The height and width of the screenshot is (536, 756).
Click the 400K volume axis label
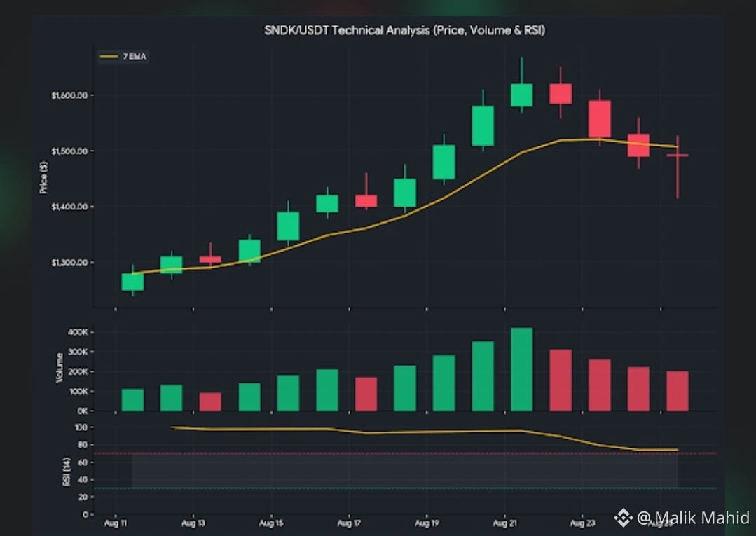pyautogui.click(x=78, y=333)
